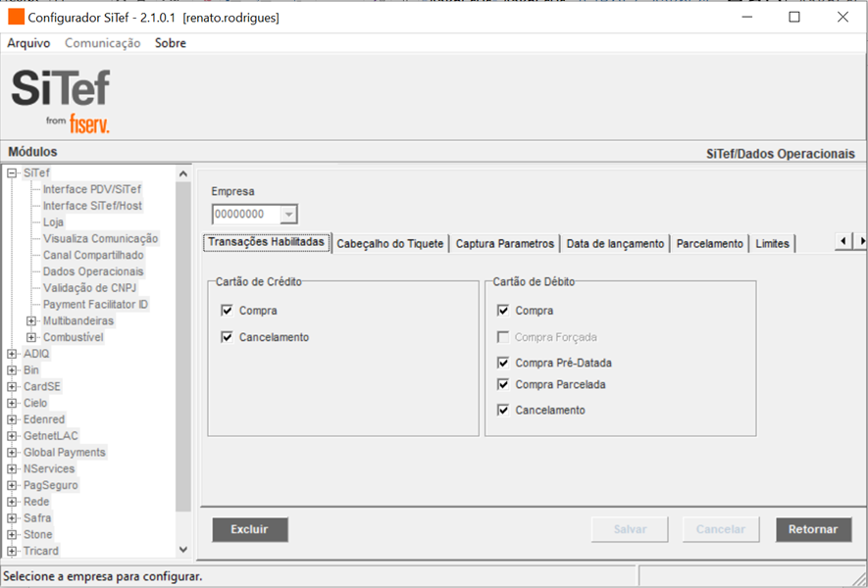Image resolution: width=868 pixels, height=588 pixels.
Task: Expand the GetnetLAC tree node
Action: pyautogui.click(x=12, y=436)
